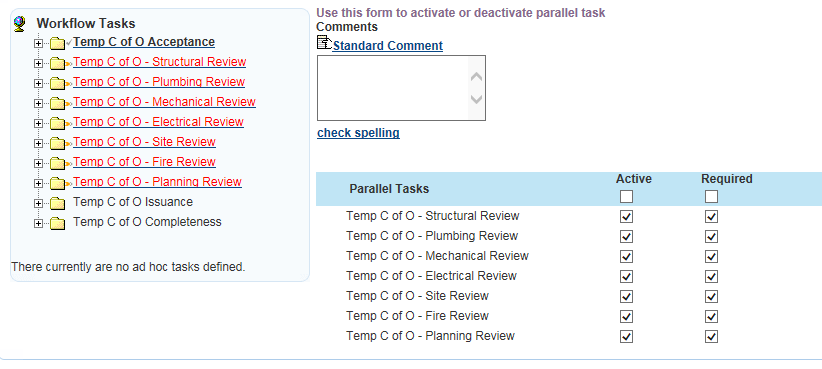Viewport: 822px width, 369px height.
Task: Click folder icon beside Temp C of O Completeness
Action: coord(58,223)
